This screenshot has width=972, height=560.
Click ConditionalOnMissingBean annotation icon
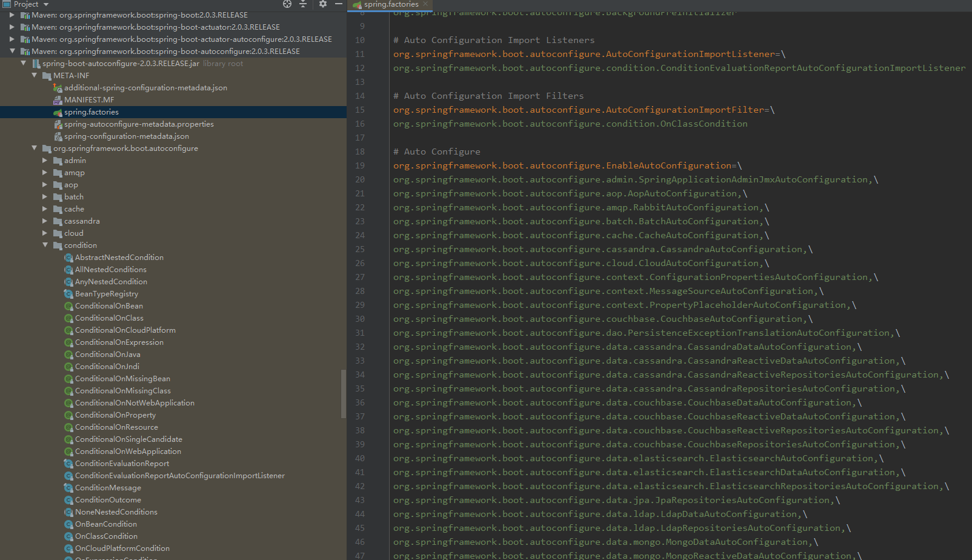click(x=68, y=379)
